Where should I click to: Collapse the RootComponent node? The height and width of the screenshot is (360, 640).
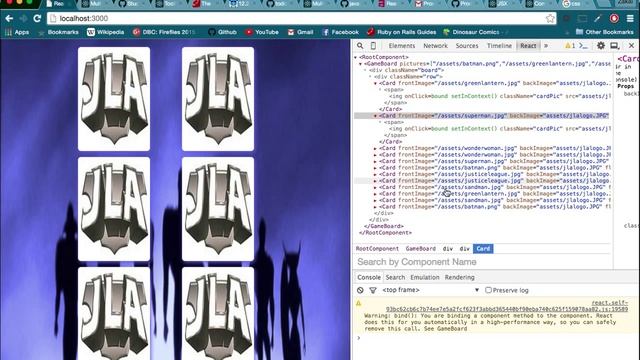[x=356, y=57]
